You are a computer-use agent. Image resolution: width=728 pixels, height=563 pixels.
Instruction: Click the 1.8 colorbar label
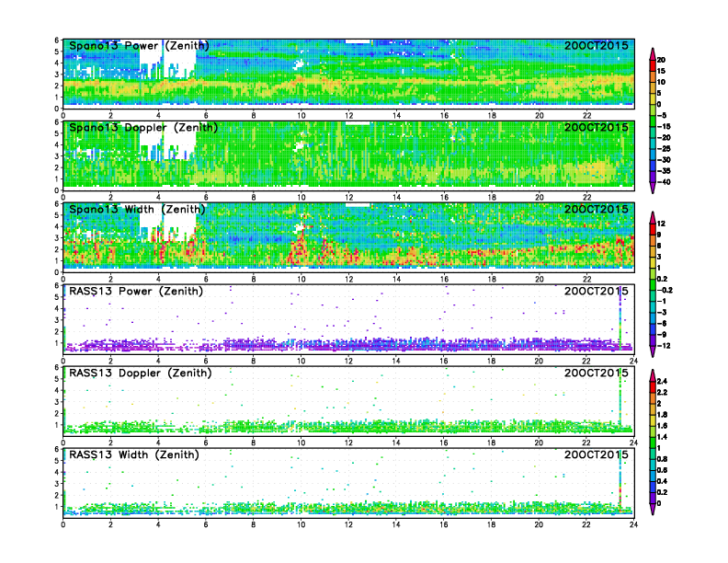coord(663,414)
